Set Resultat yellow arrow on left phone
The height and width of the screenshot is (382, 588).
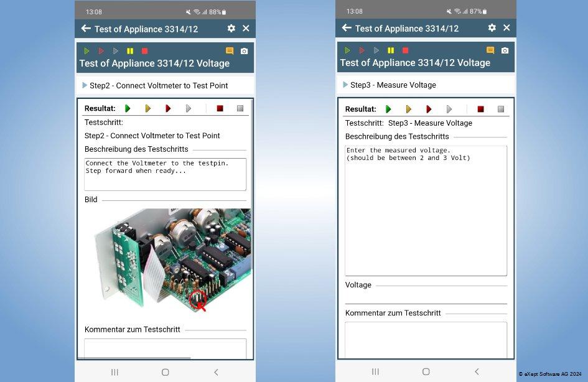tap(147, 108)
